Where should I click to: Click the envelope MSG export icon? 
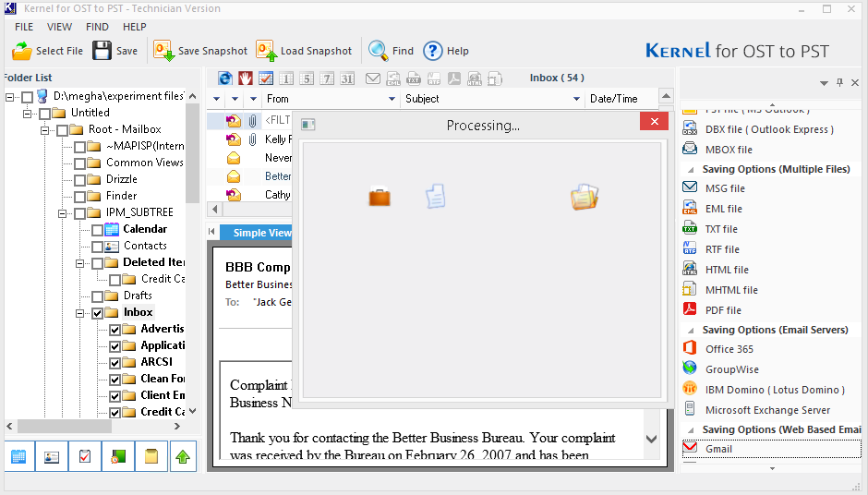coord(372,78)
